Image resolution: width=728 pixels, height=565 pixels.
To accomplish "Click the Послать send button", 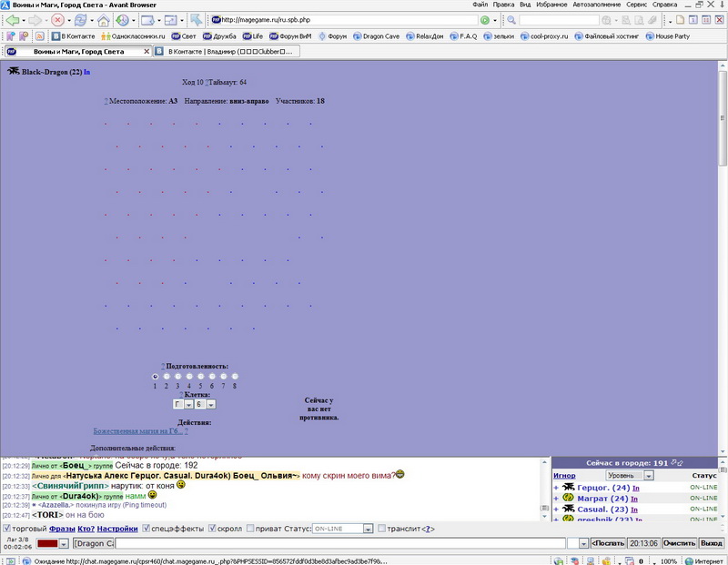I will 608,543.
